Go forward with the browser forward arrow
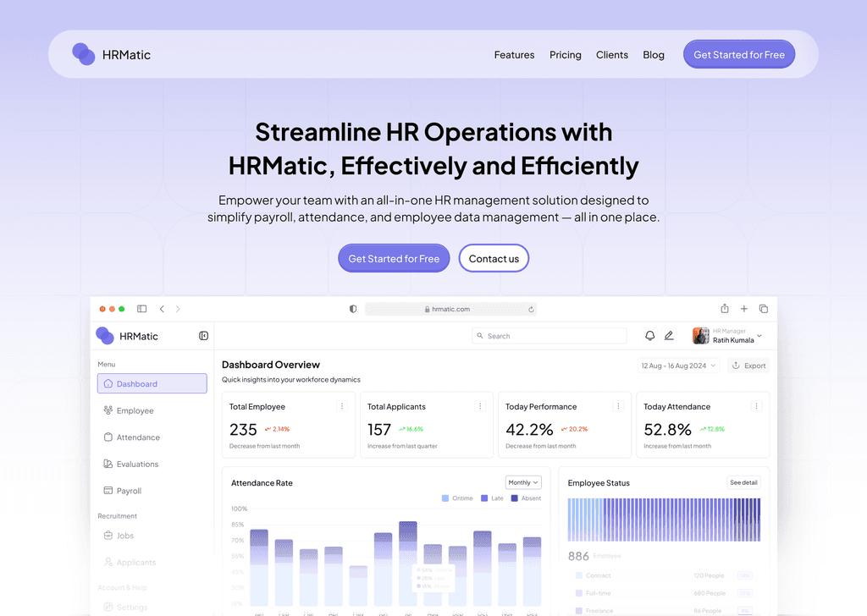 pyautogui.click(x=178, y=309)
